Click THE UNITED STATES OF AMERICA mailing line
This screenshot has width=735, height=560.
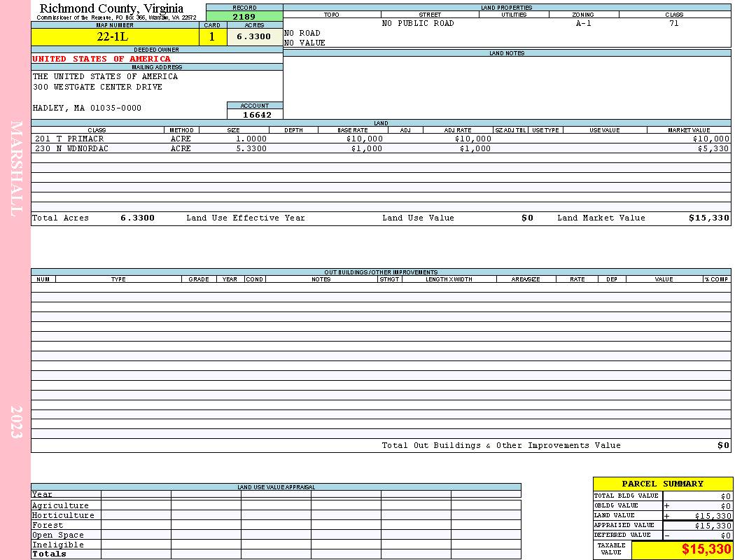[105, 76]
